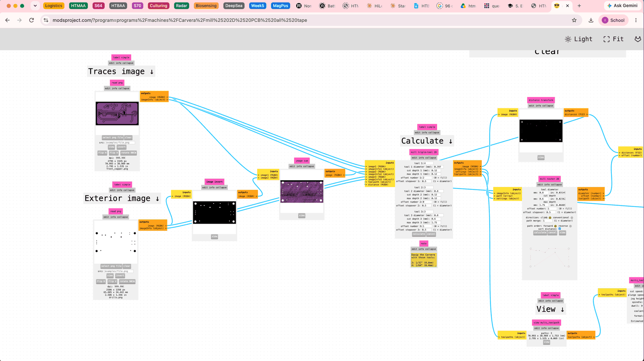Bookmark this page with the star icon
The width and height of the screenshot is (644, 361).
[574, 20]
